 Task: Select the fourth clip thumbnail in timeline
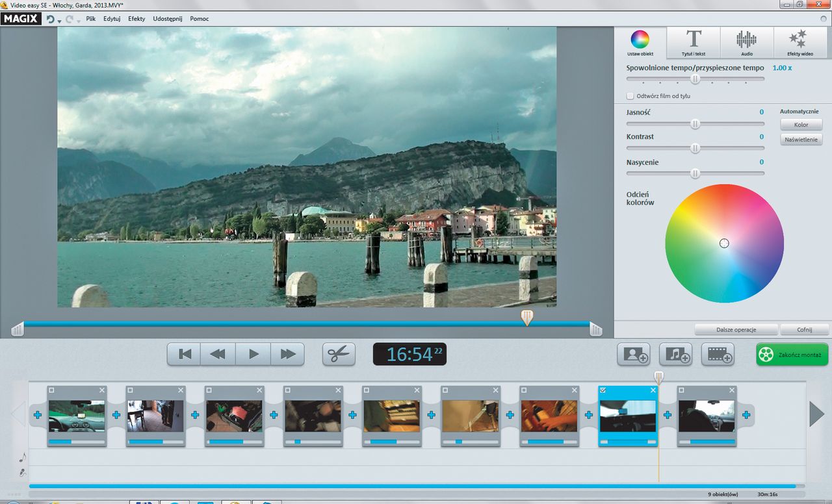(x=313, y=416)
